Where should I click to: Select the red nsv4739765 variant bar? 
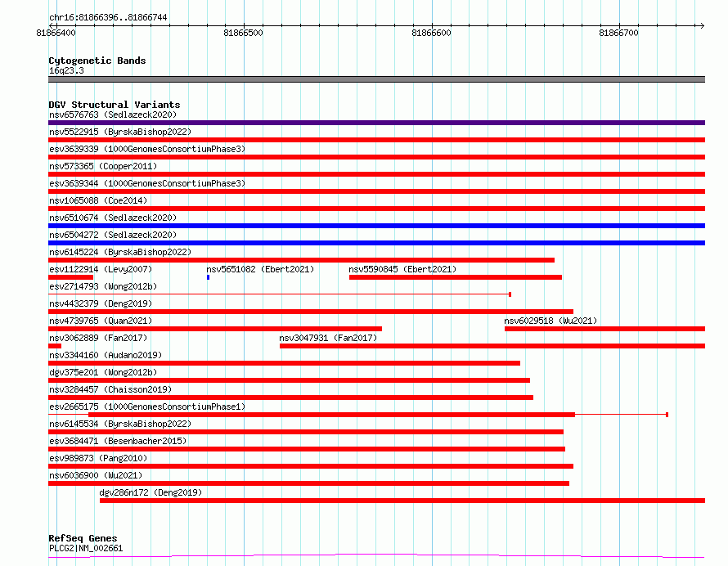[215, 329]
